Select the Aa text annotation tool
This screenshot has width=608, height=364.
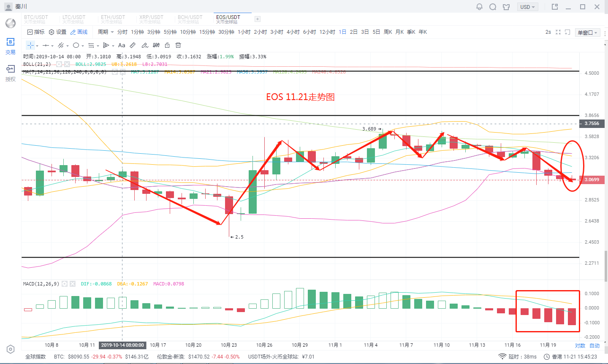coord(122,45)
